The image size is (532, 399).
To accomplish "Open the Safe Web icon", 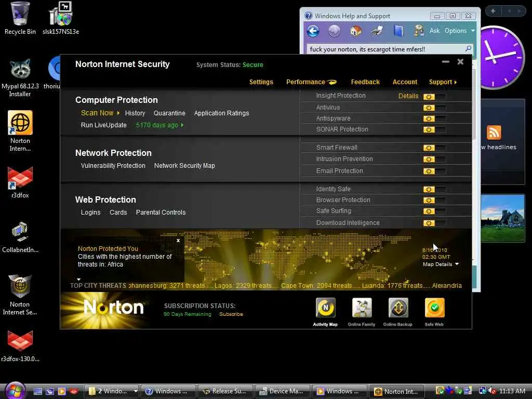I will (434, 308).
